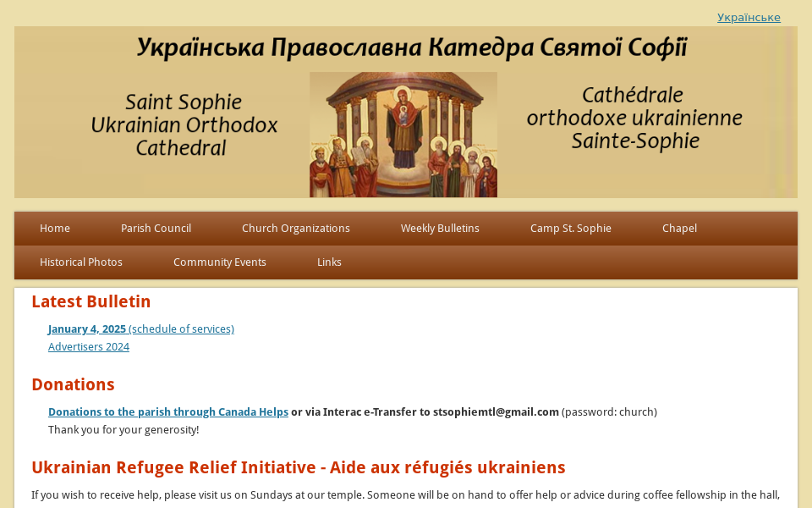Follow the Canada Helps parish donations link
The image size is (812, 508).
168,412
